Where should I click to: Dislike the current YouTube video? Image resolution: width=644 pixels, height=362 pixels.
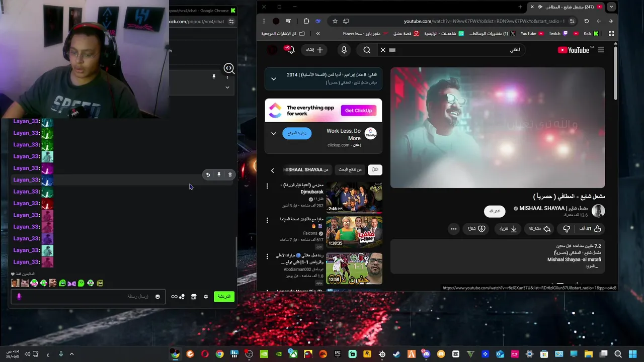(567, 229)
